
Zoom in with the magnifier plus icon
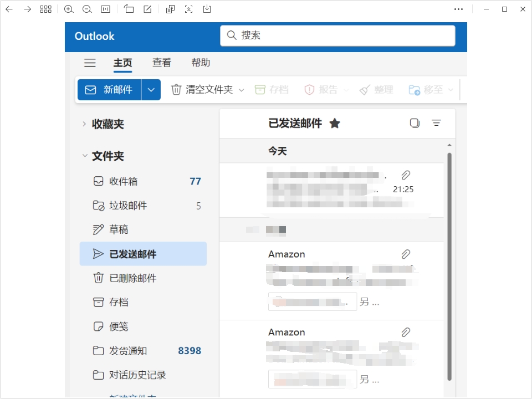pyautogui.click(x=69, y=9)
